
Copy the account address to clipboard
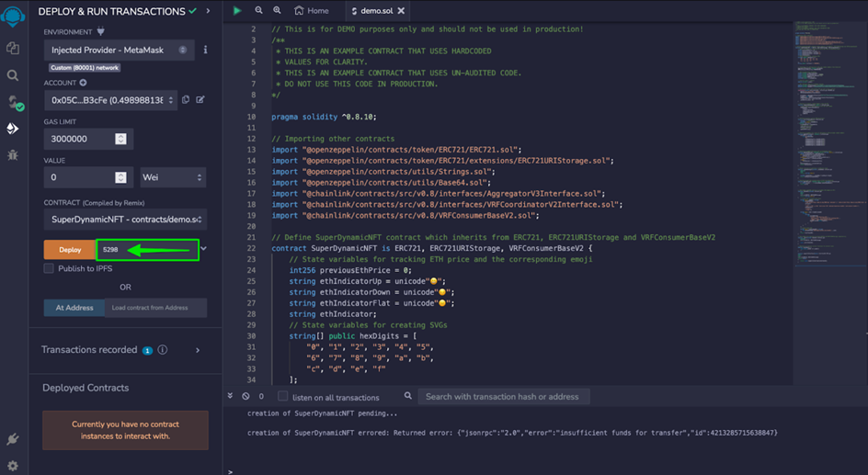186,100
